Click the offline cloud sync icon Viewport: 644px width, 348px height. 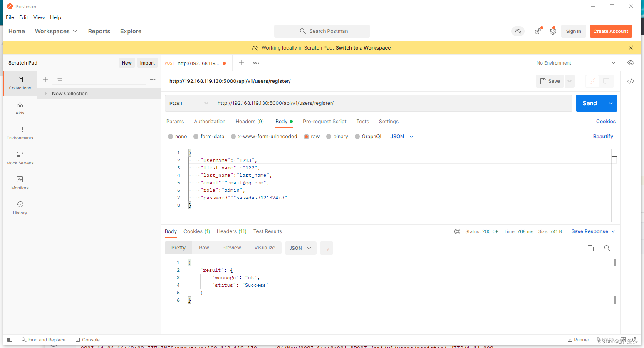[518, 31]
